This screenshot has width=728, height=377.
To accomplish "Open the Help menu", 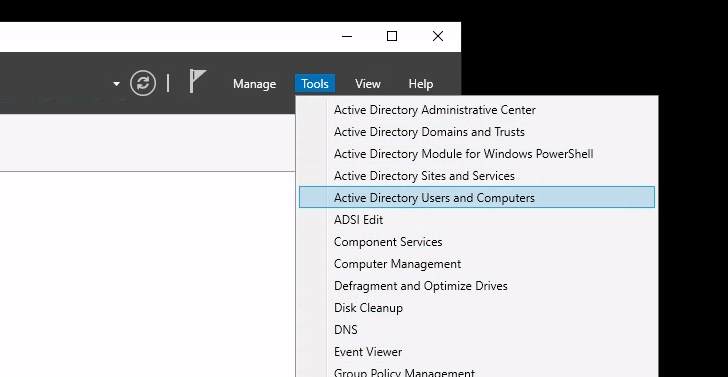I will pyautogui.click(x=421, y=84).
